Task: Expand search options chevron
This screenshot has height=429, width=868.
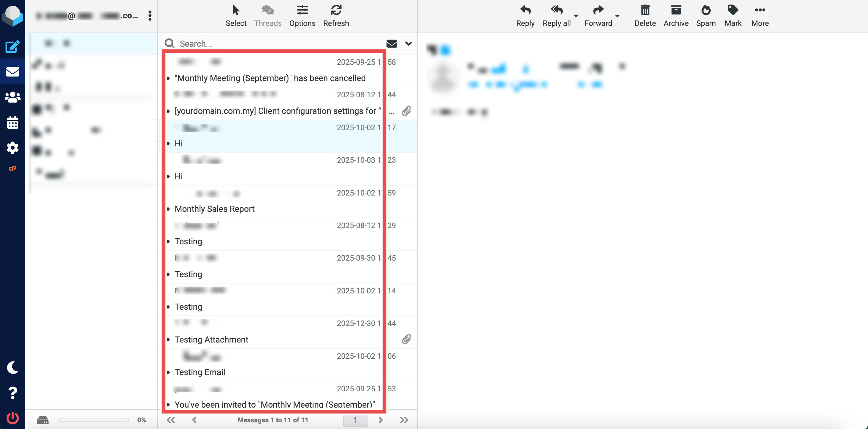Action: (408, 43)
